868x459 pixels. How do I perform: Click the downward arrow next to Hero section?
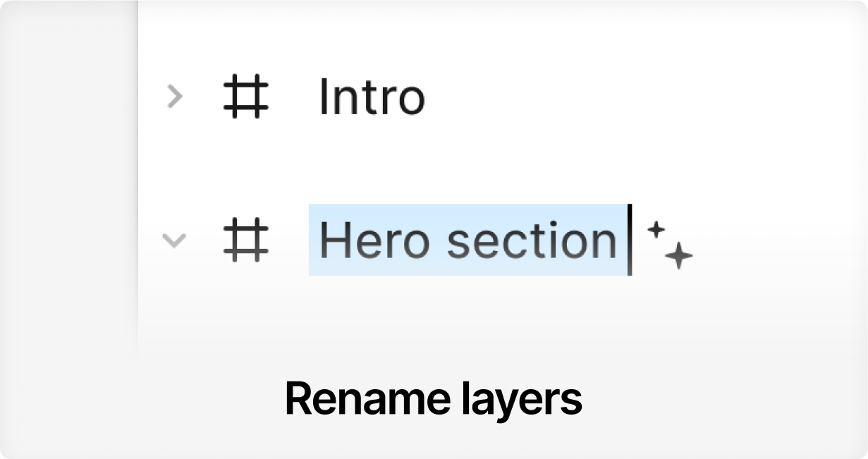[173, 241]
